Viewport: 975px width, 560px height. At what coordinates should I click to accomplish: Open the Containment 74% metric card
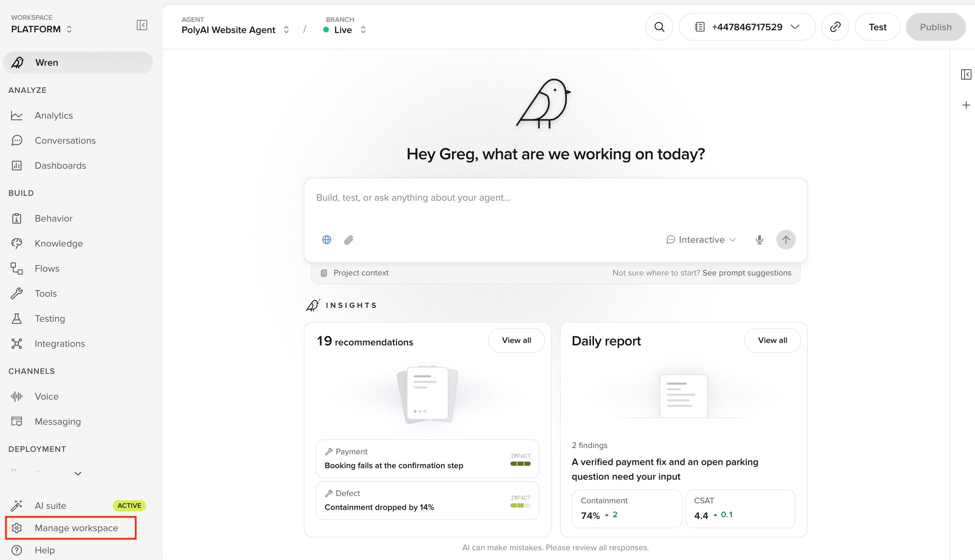pos(626,509)
